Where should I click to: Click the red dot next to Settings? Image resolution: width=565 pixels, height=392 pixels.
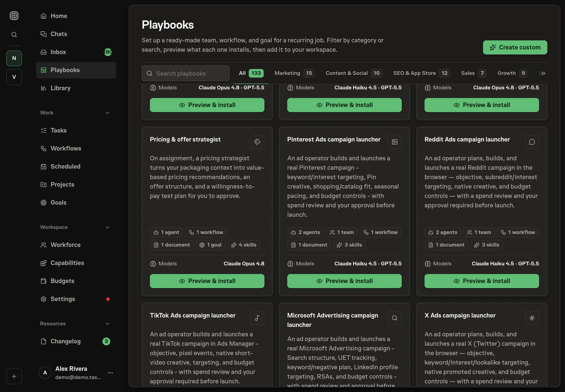[x=108, y=299]
